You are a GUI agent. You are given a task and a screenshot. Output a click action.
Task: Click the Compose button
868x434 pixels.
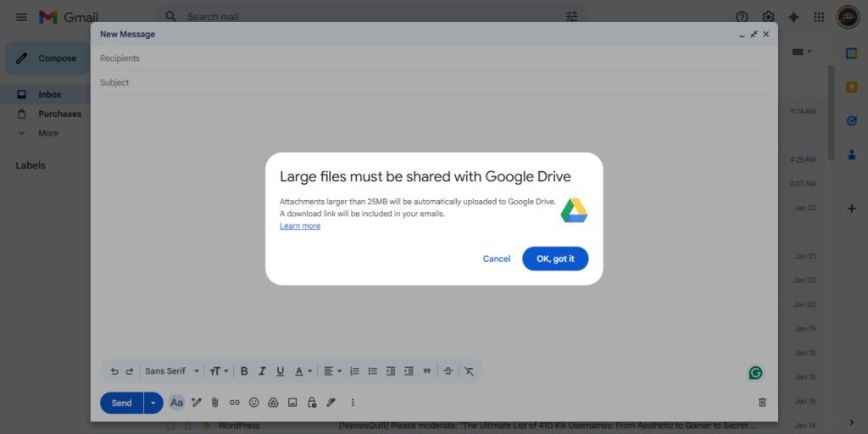click(48, 58)
